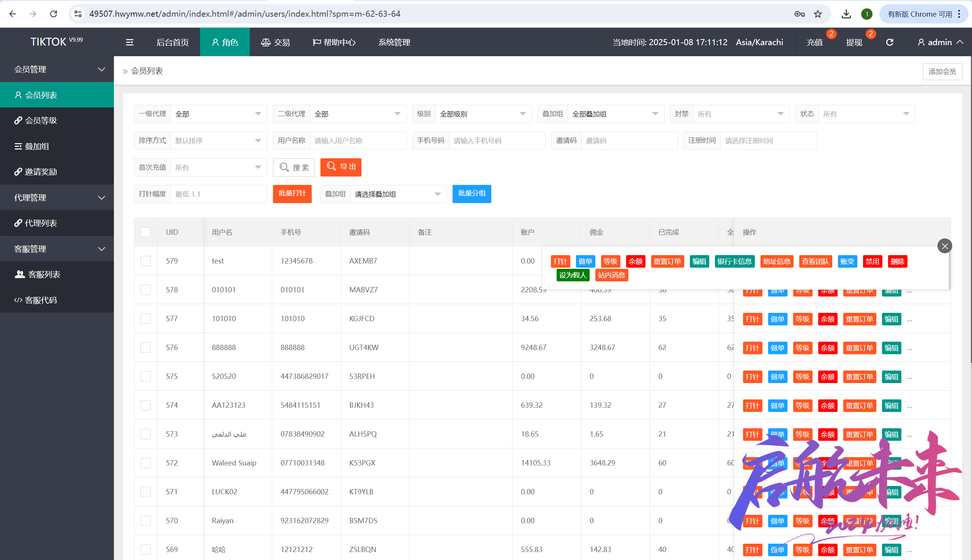Open the 后台首页 top menu
Screen dimensions: 972x560
click(x=172, y=42)
